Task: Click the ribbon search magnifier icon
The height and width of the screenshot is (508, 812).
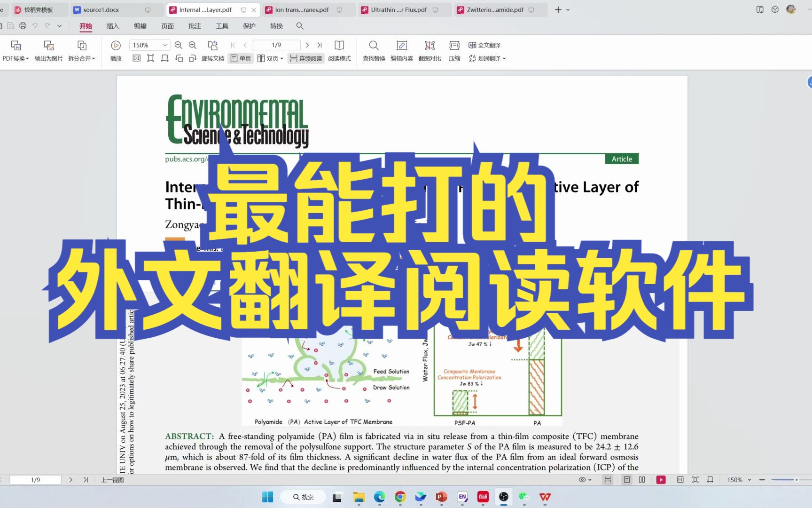Action: pyautogui.click(x=300, y=26)
